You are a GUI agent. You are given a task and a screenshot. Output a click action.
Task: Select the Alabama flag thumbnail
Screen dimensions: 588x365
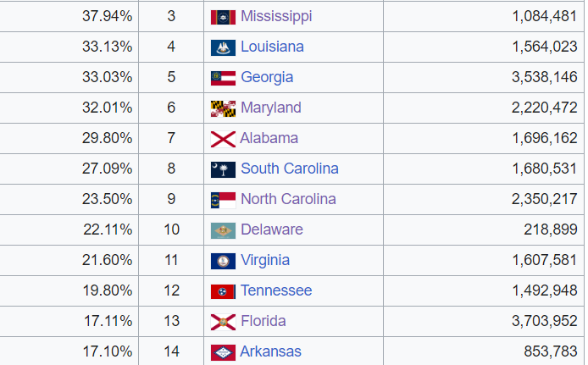[x=223, y=140]
